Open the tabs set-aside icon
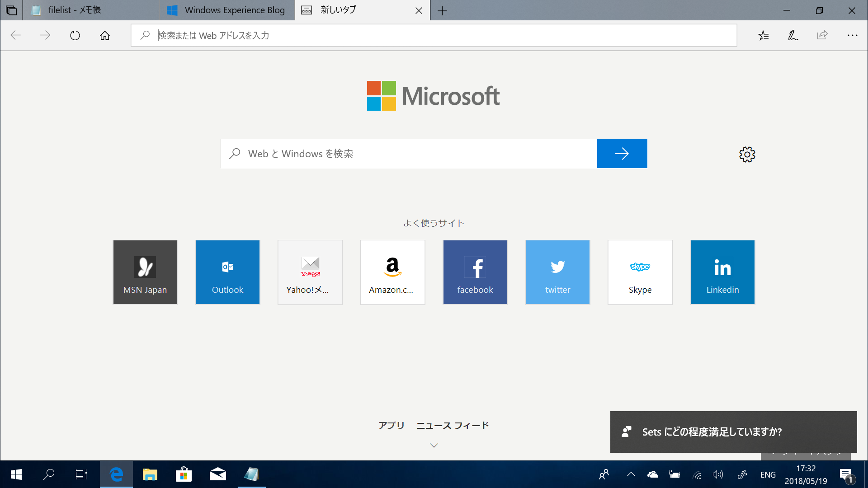Viewport: 868px width, 488px height. pyautogui.click(x=11, y=10)
